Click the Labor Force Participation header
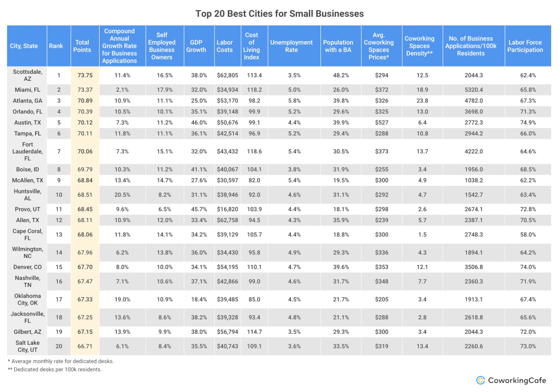This screenshot has width=559, height=392. click(526, 46)
